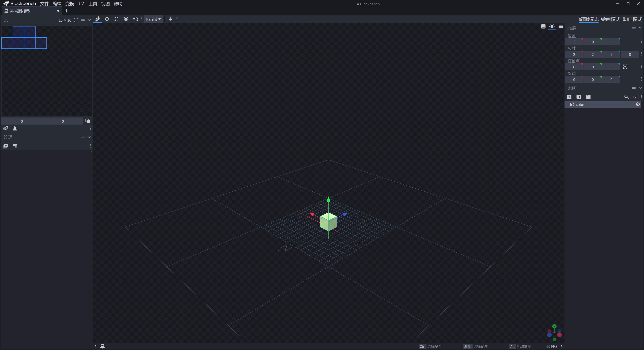Collapse the 元素 panel chevron
The width and height of the screenshot is (644, 350).
(640, 28)
